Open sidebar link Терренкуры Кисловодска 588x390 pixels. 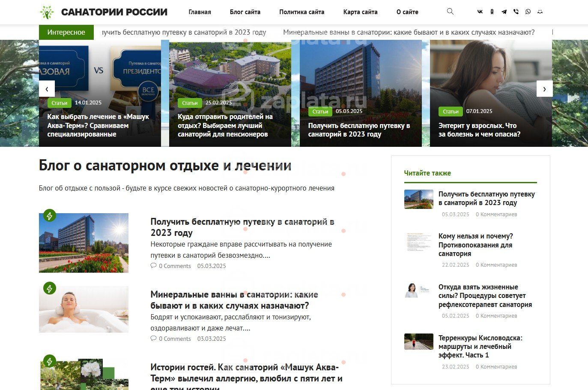click(481, 347)
